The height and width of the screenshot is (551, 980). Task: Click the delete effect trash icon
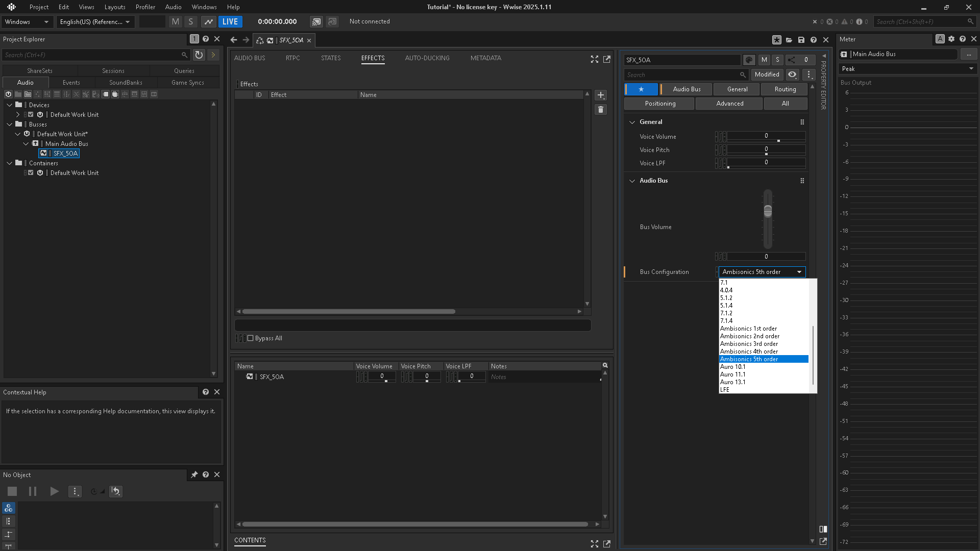[601, 110]
